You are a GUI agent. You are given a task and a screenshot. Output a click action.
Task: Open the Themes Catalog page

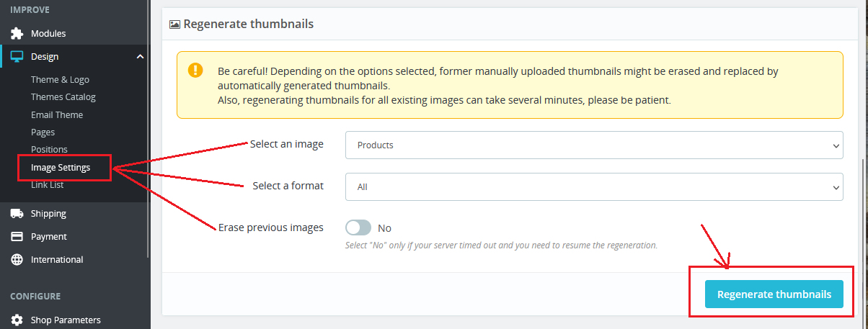[63, 97]
